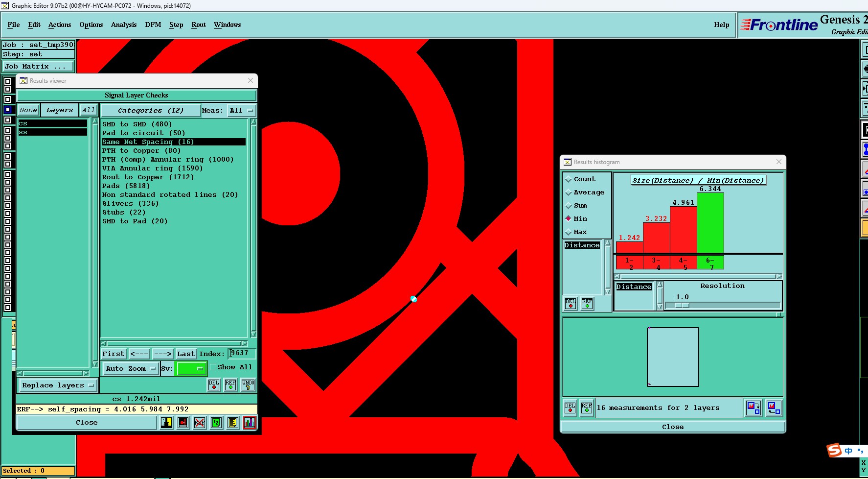Click the next result arrow button
The width and height of the screenshot is (868, 479).
click(x=162, y=354)
